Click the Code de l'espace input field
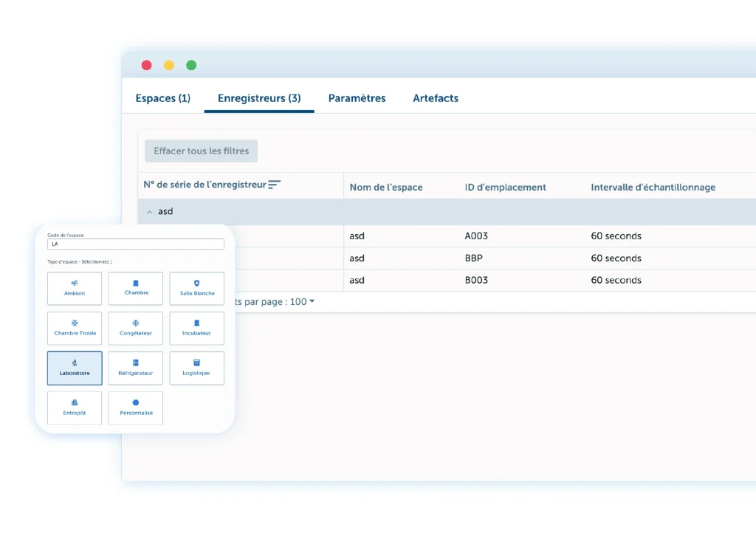The height and width of the screenshot is (559, 756). pyautogui.click(x=136, y=244)
